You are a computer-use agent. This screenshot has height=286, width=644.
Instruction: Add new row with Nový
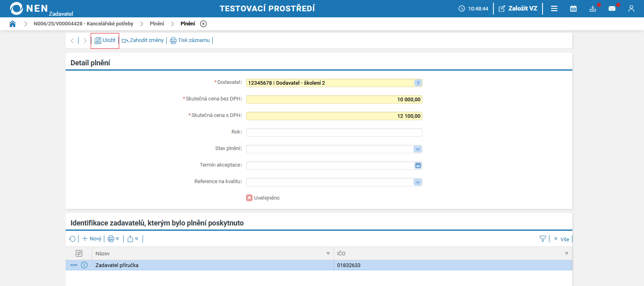pyautogui.click(x=92, y=239)
